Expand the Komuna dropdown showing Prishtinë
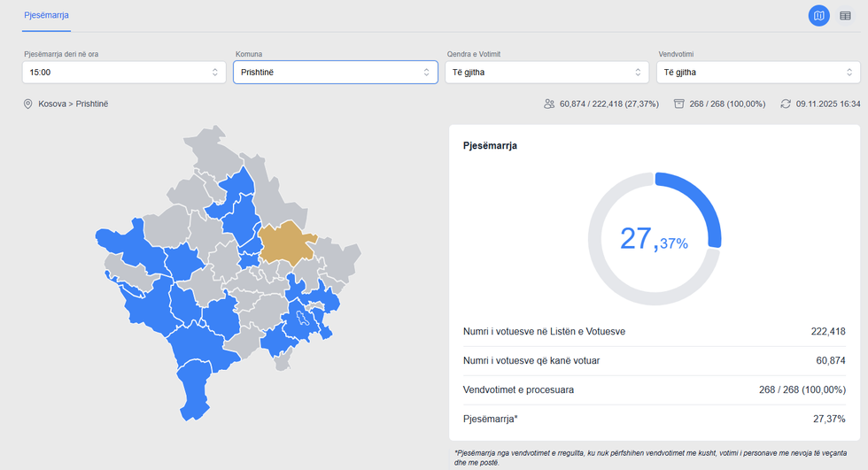The image size is (868, 470). [x=335, y=72]
